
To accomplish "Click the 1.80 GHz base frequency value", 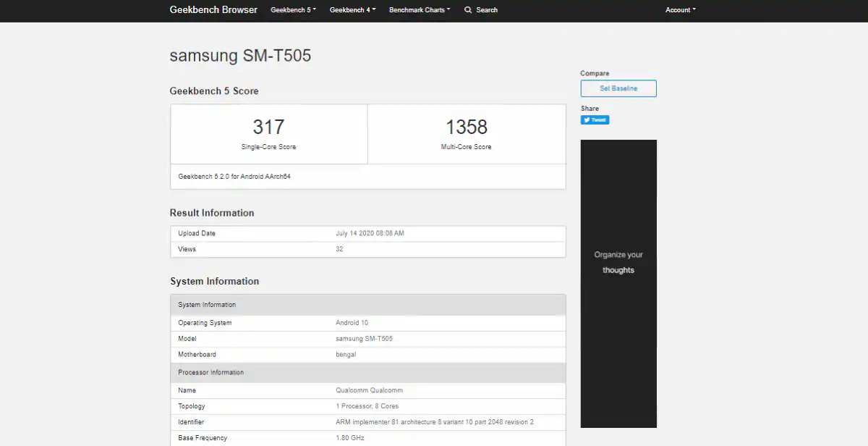I will point(349,437).
